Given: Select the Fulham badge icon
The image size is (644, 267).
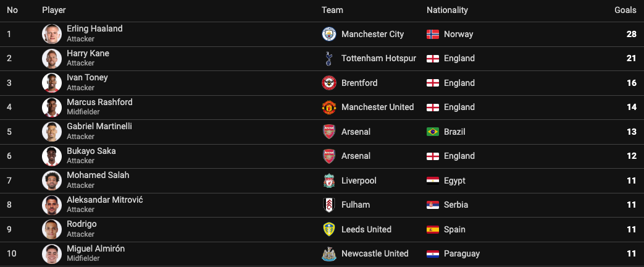Looking at the screenshot, I should tap(328, 205).
